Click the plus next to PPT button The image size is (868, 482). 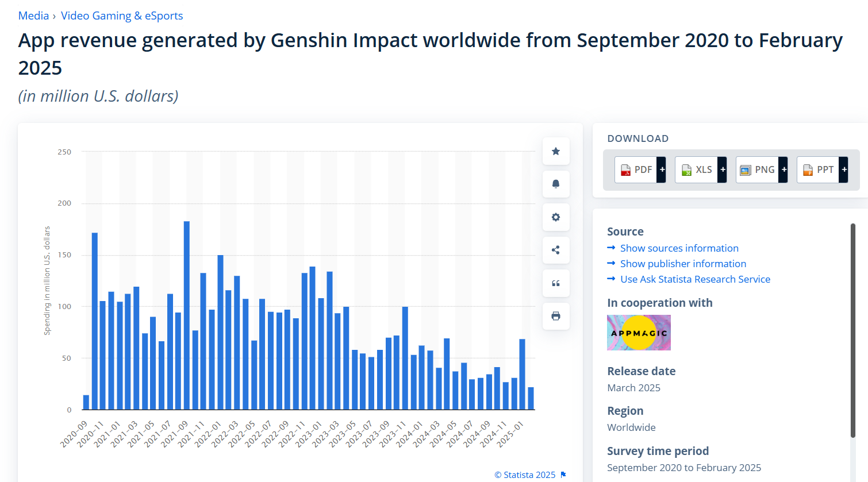point(844,169)
